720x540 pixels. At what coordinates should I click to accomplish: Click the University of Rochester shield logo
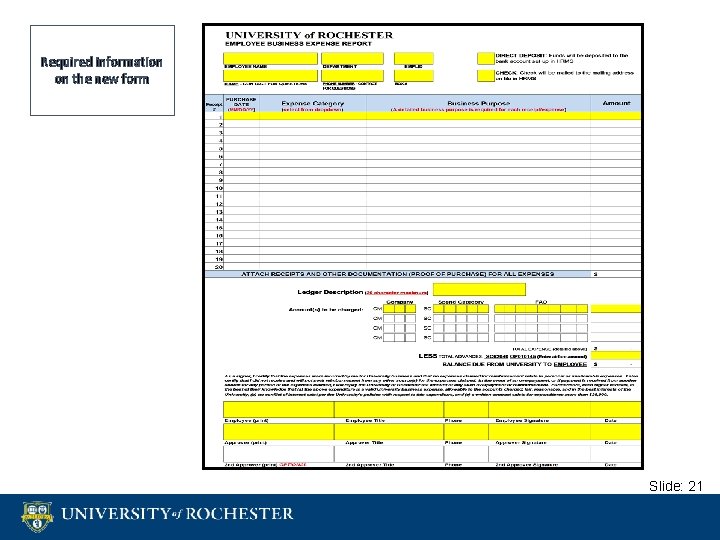point(37,516)
